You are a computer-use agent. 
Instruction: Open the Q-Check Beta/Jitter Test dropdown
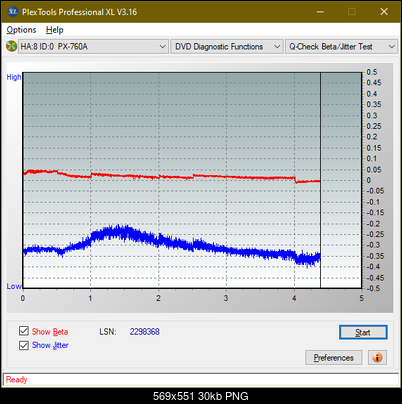click(341, 47)
